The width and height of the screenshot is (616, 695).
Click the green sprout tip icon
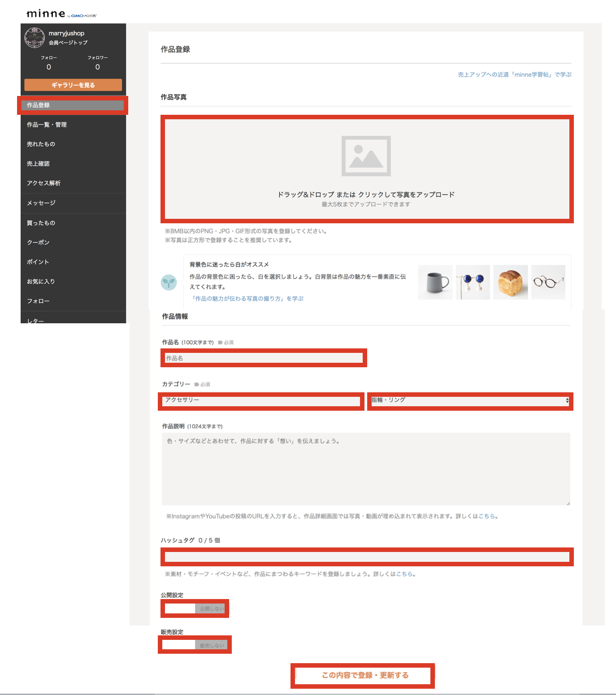[x=169, y=282]
